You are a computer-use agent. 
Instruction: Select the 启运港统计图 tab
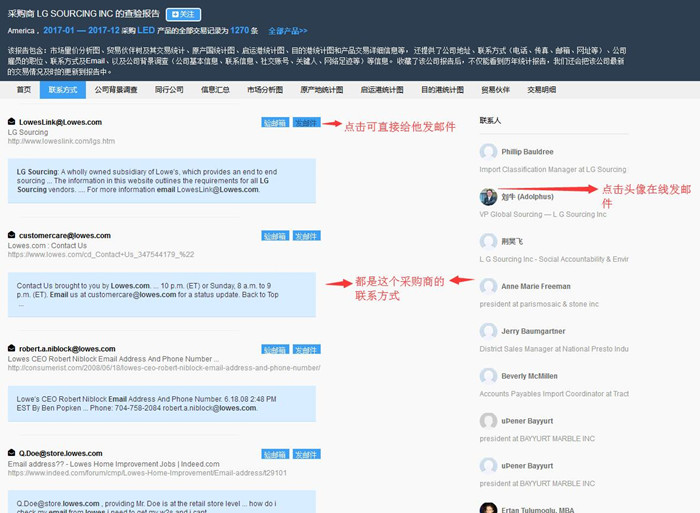point(382,90)
